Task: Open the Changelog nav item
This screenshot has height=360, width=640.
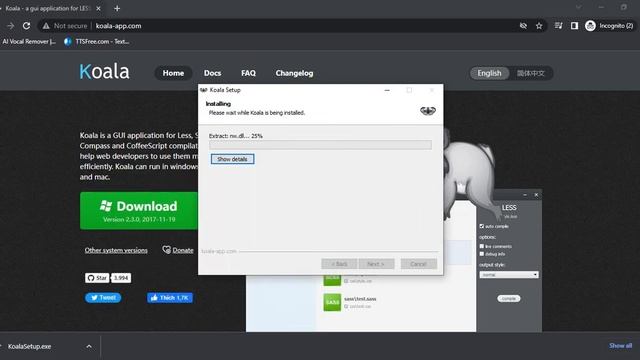Action: (294, 73)
